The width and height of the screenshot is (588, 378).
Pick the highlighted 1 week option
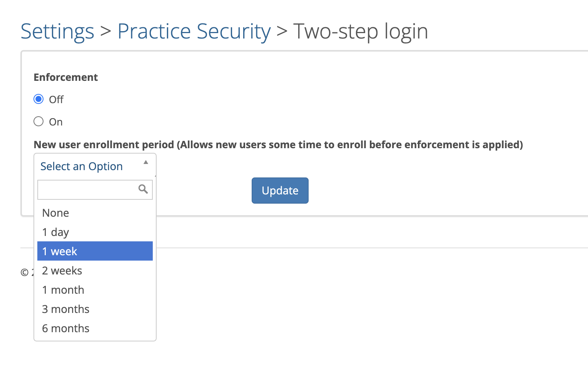pyautogui.click(x=95, y=251)
